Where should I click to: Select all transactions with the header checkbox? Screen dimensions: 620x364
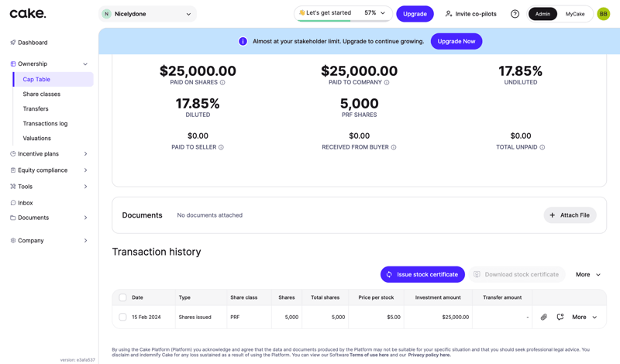coord(122,297)
